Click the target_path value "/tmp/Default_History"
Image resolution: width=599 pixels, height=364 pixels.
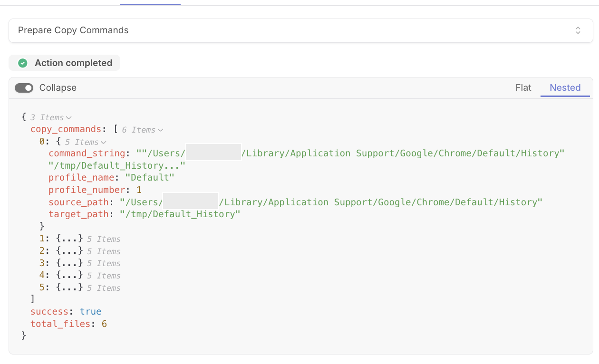(x=180, y=214)
